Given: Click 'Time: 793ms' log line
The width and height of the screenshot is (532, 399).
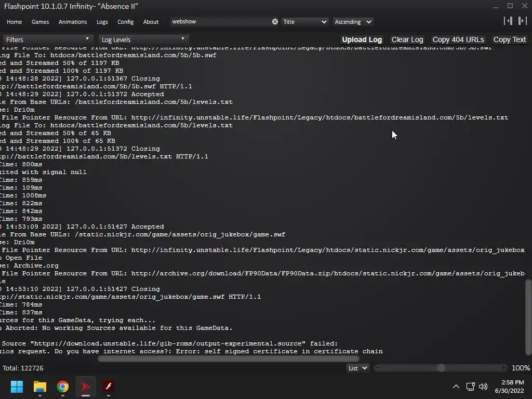Looking at the screenshot, I should tap(21, 219).
